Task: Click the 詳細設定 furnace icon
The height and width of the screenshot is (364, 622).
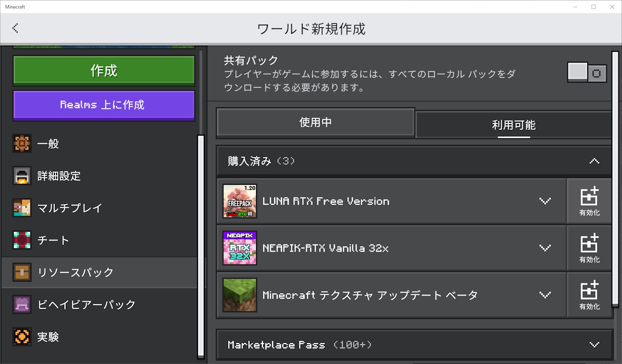Action: (x=22, y=176)
